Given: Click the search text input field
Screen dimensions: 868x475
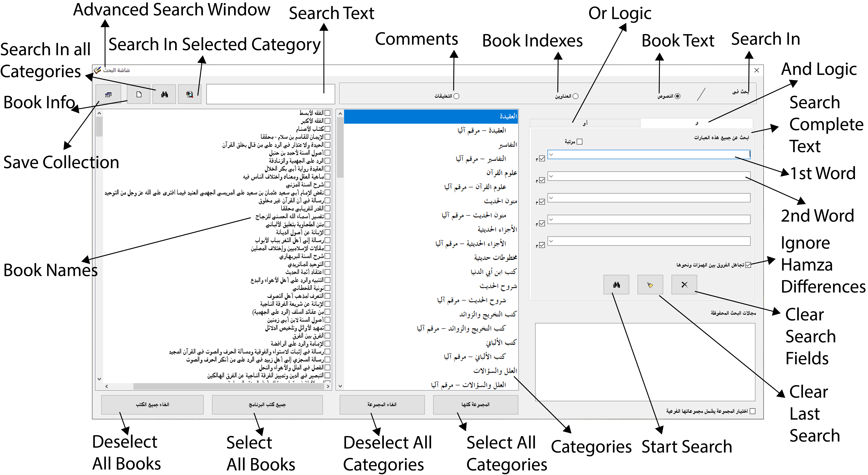Looking at the screenshot, I should click(271, 94).
